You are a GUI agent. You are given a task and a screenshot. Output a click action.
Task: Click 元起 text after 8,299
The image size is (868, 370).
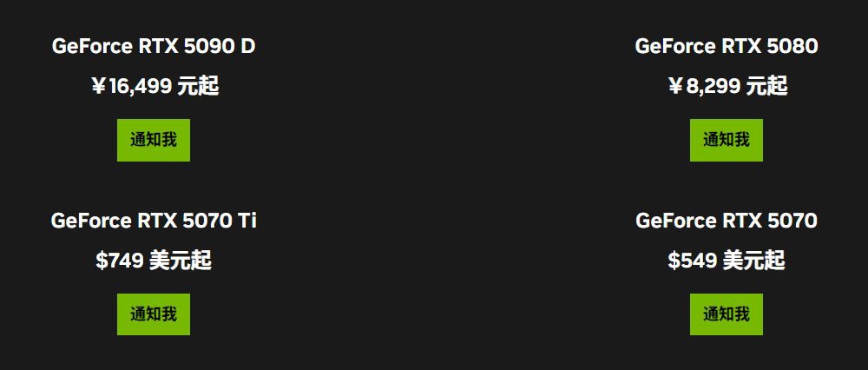point(766,86)
